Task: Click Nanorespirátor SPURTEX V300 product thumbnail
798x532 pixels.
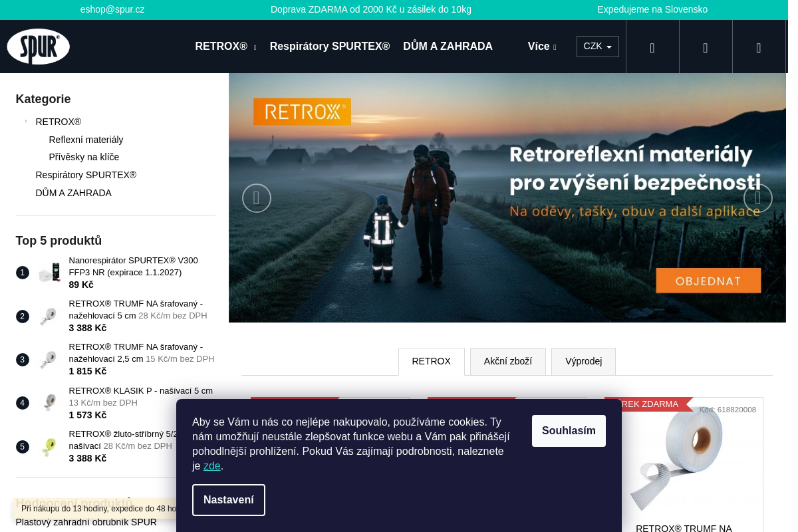Action: [x=49, y=273]
